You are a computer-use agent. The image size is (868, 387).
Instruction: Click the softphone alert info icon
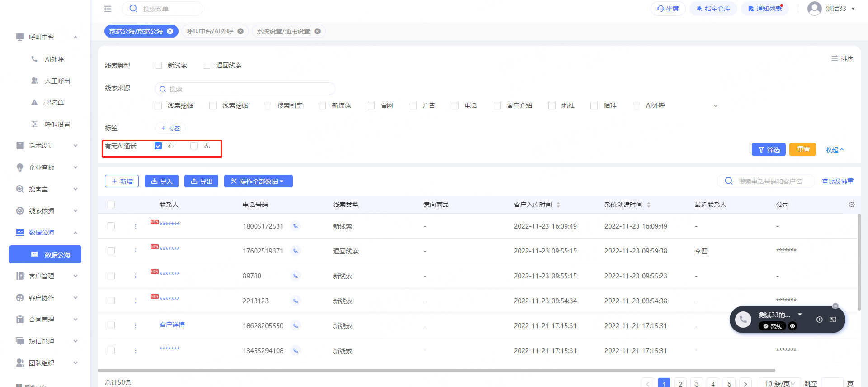(x=819, y=320)
